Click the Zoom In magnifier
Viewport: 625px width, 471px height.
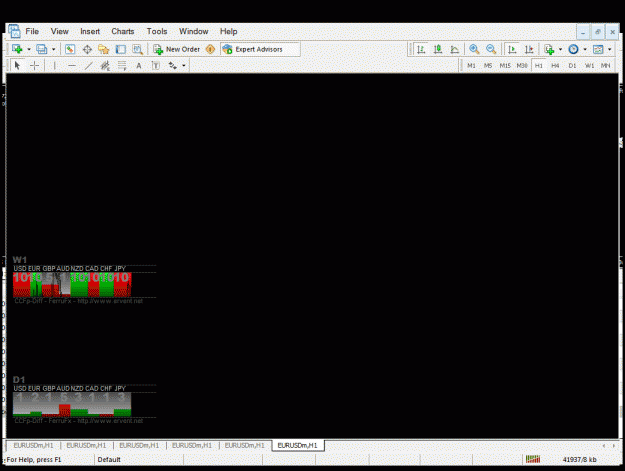click(474, 49)
